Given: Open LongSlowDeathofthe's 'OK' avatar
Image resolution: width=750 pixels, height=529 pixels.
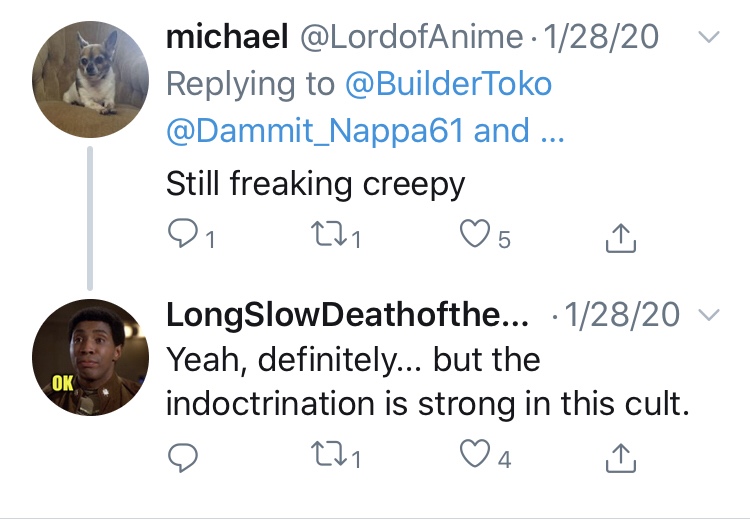Looking at the screenshot, I should click(90, 357).
